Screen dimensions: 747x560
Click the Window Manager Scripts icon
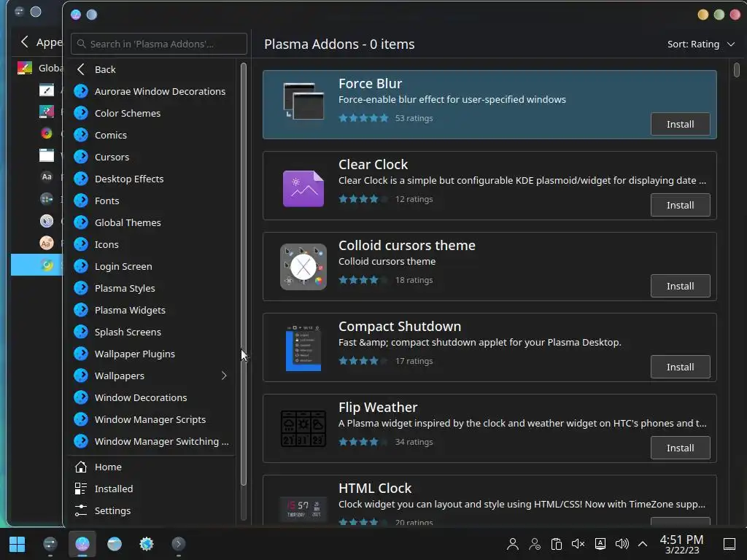[x=81, y=420]
